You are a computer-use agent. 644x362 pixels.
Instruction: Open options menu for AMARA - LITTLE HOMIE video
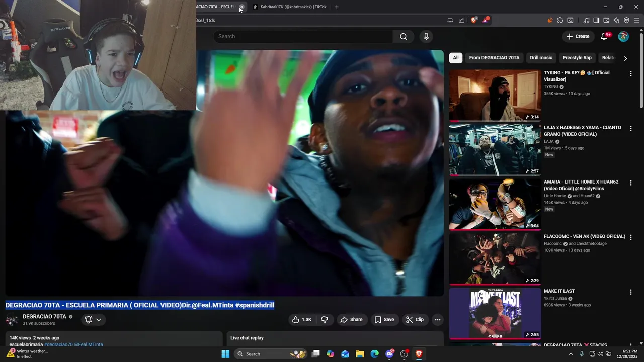pyautogui.click(x=630, y=183)
